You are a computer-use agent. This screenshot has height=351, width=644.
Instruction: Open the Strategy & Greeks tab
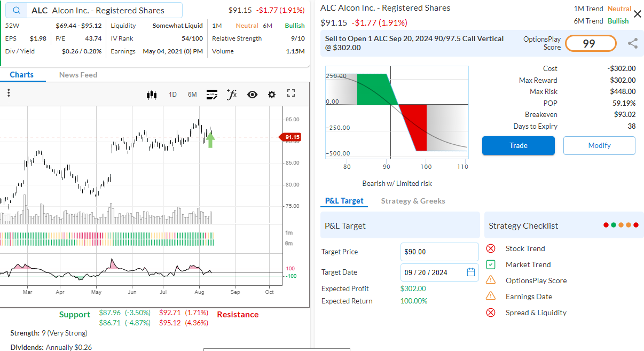click(x=413, y=201)
